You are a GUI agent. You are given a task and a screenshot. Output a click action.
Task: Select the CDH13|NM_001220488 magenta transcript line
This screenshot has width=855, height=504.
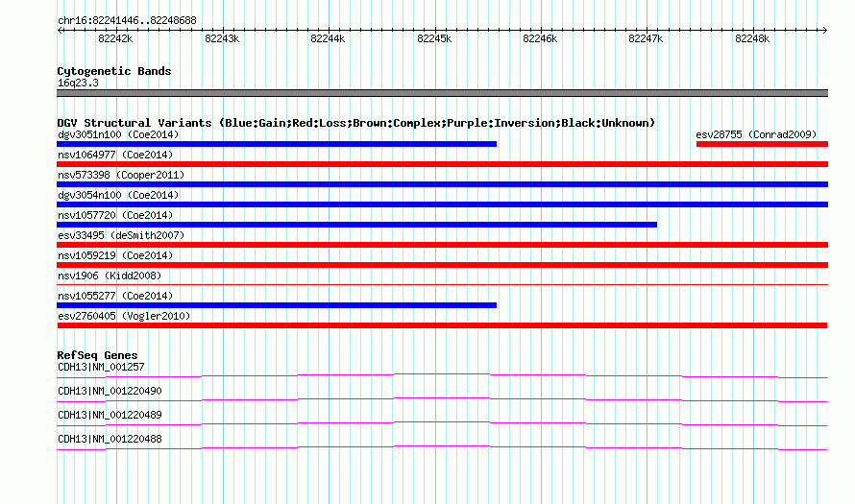click(442, 448)
